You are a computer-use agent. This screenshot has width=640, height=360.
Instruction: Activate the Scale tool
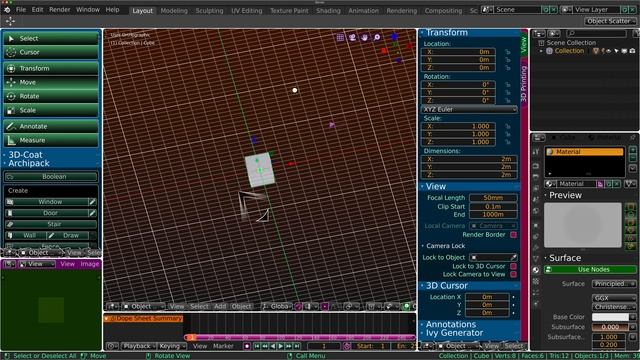point(51,110)
